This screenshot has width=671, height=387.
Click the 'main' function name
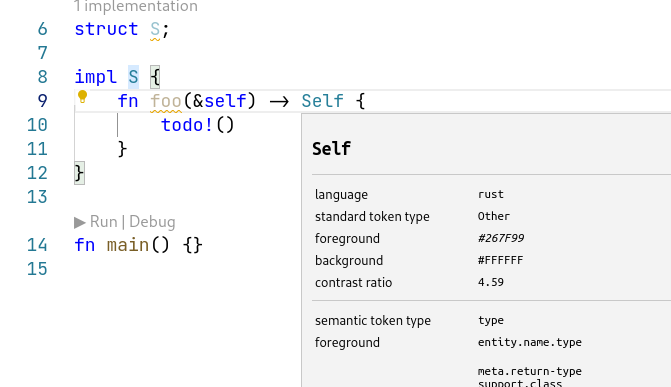(128, 245)
